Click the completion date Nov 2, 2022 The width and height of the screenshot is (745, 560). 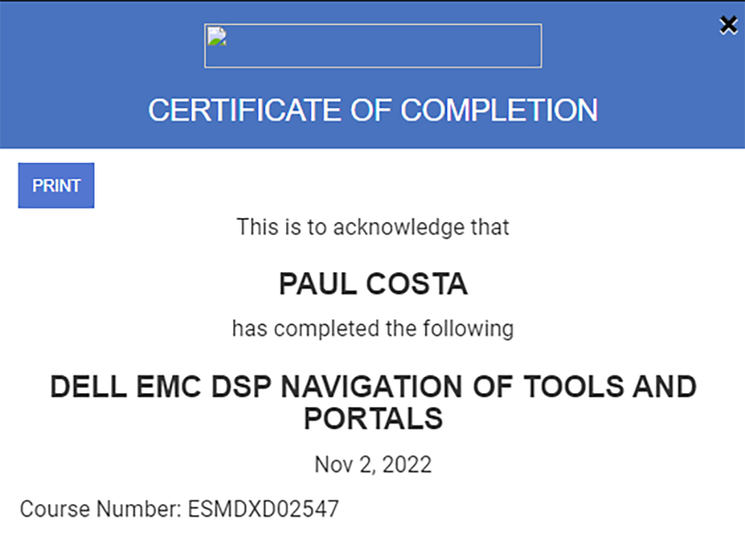[373, 464]
